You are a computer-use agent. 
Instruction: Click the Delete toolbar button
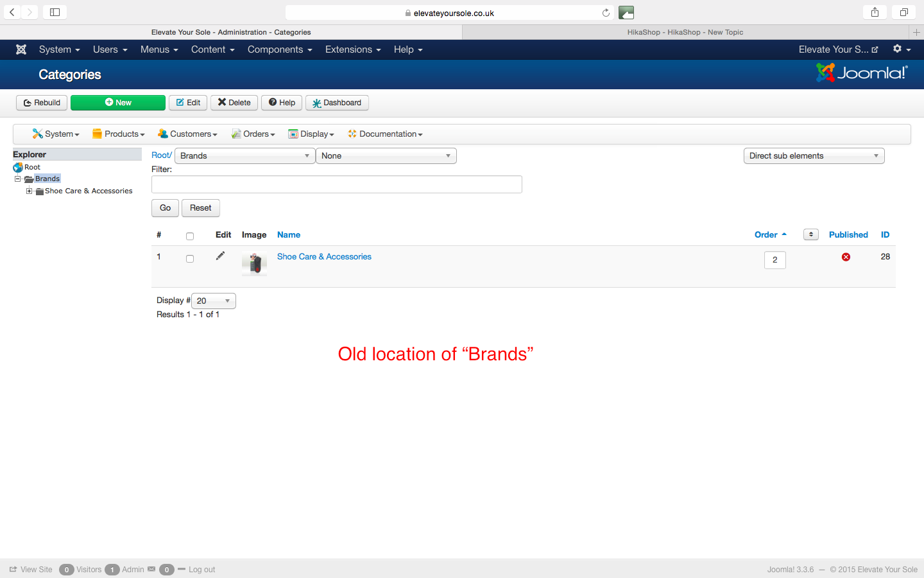(234, 103)
